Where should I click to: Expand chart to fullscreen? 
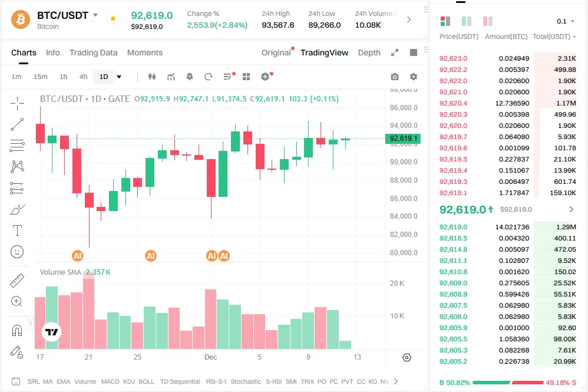point(395,52)
